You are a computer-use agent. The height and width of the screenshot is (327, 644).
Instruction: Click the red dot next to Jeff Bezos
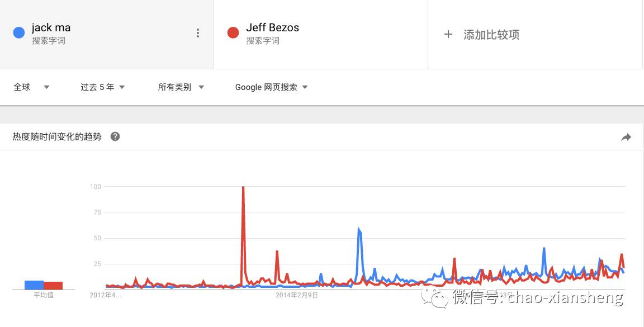233,33
